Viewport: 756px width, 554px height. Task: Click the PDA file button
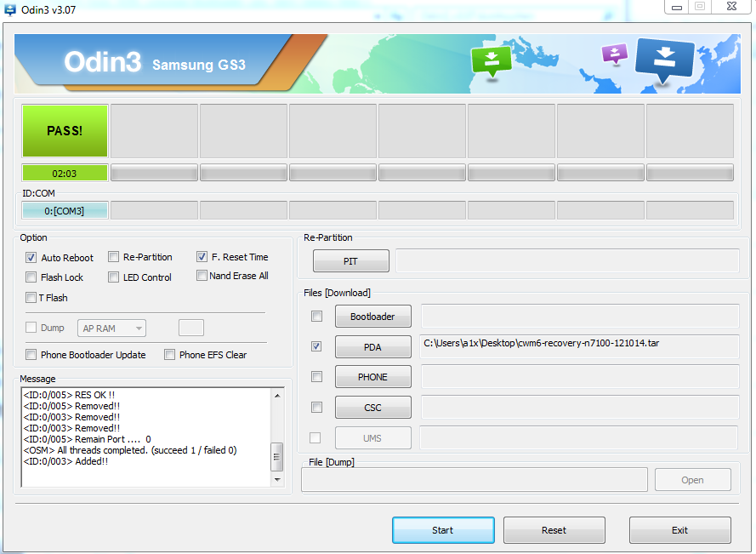click(x=373, y=347)
